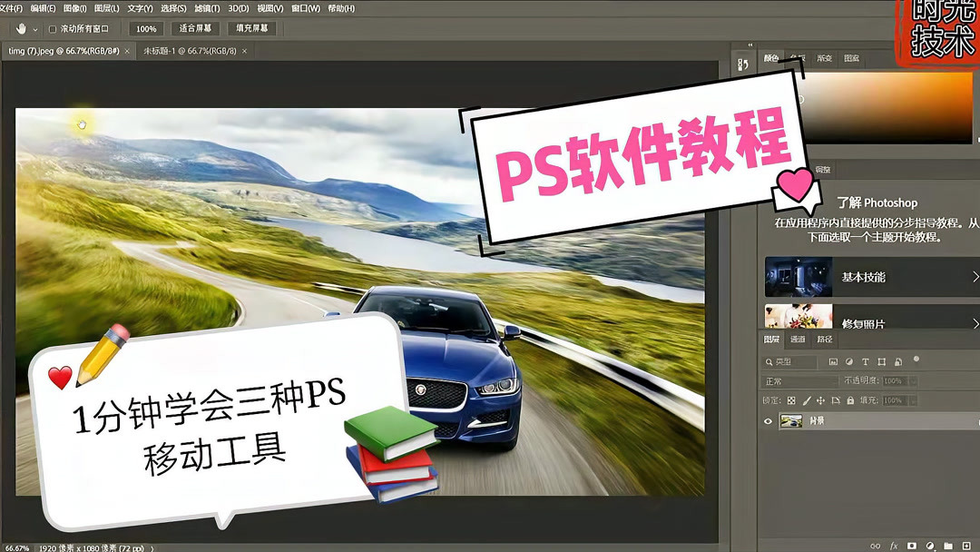Hide the 背景 layer with its eye icon
Screen dimensions: 980x552
(x=767, y=420)
